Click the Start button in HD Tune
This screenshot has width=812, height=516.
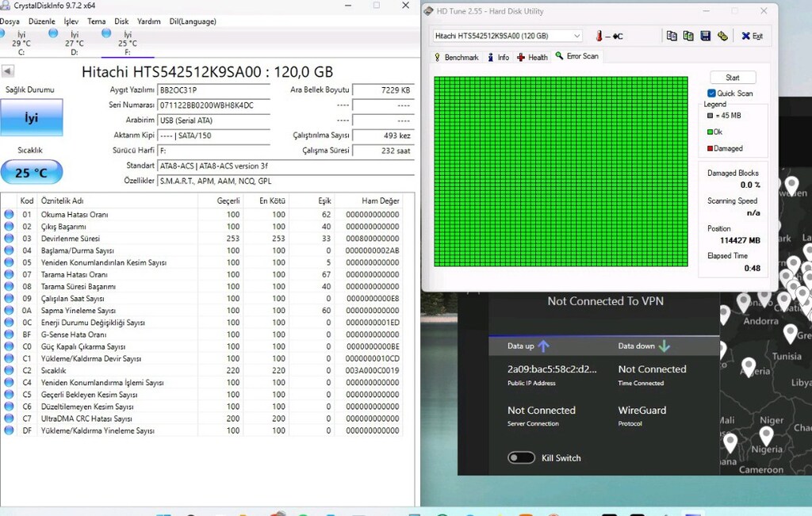(732, 78)
